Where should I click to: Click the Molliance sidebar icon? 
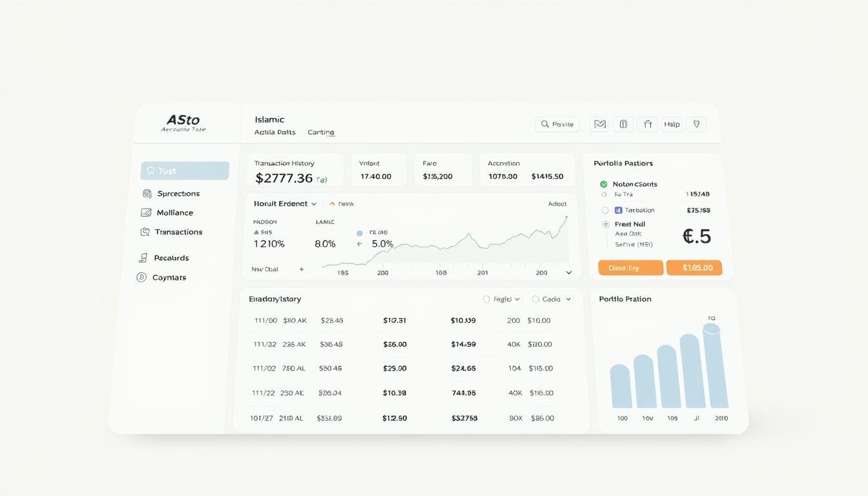coord(146,212)
